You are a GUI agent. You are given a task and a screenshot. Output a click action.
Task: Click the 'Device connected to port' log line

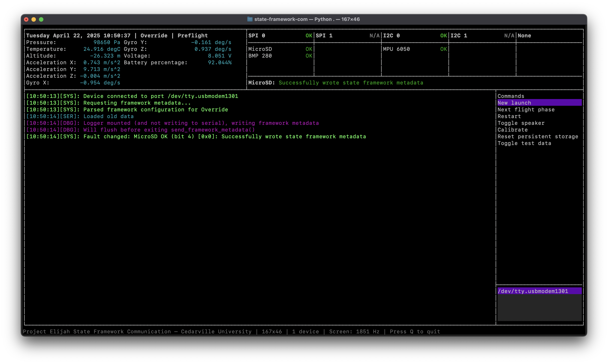(132, 96)
